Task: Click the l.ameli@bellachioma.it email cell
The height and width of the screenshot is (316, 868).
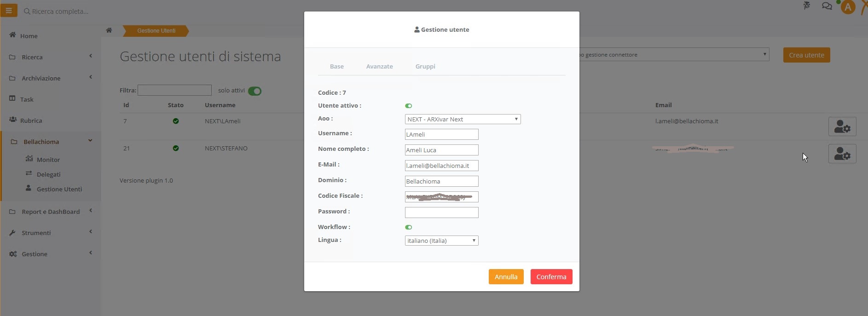Action: (687, 121)
